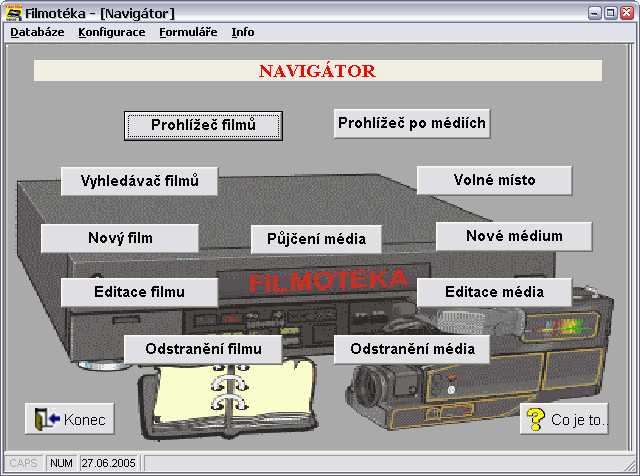Open the Info menu

pos(243,32)
